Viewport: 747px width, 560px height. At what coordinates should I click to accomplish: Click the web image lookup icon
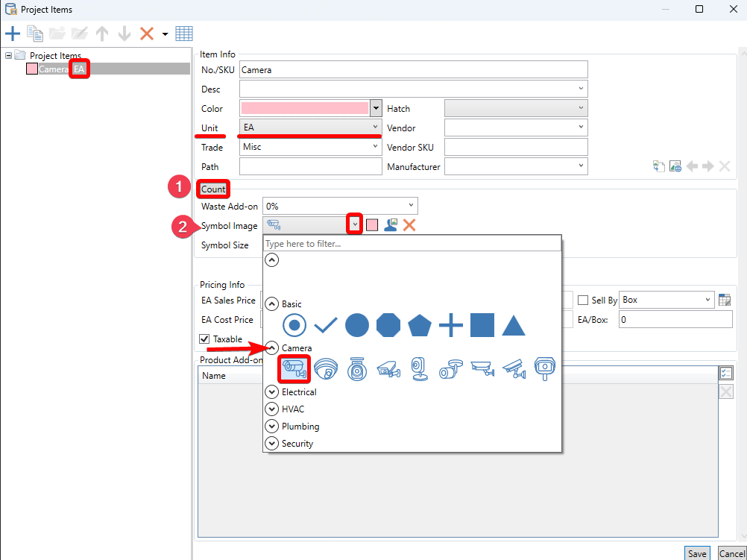pos(675,166)
